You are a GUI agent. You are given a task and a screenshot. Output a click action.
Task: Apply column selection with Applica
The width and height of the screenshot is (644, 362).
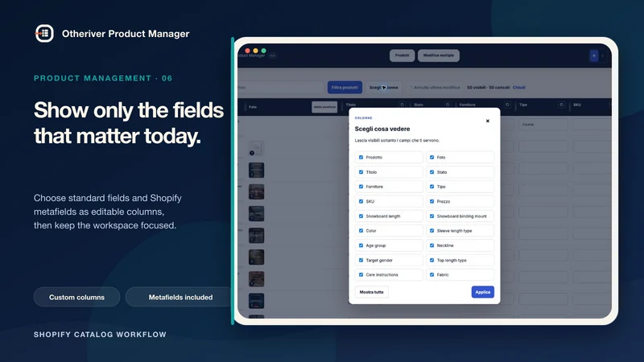(482, 292)
